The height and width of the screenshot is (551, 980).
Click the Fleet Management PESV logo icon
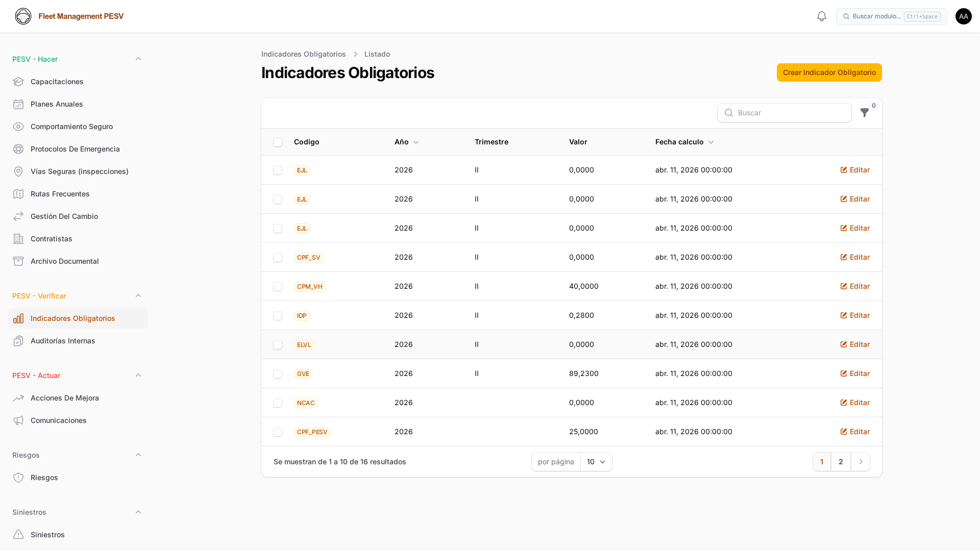pos(23,16)
